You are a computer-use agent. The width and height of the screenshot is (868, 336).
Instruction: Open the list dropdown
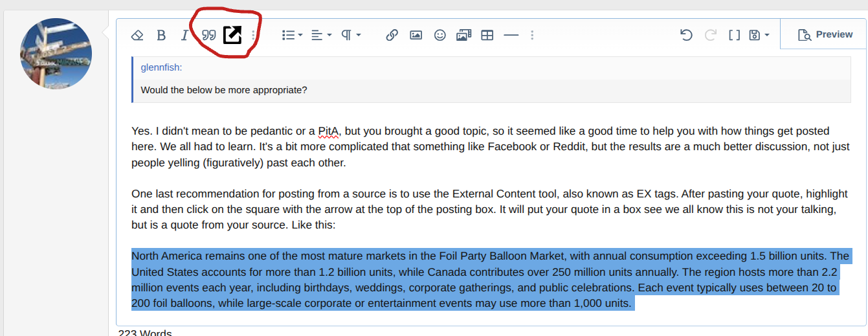[292, 35]
